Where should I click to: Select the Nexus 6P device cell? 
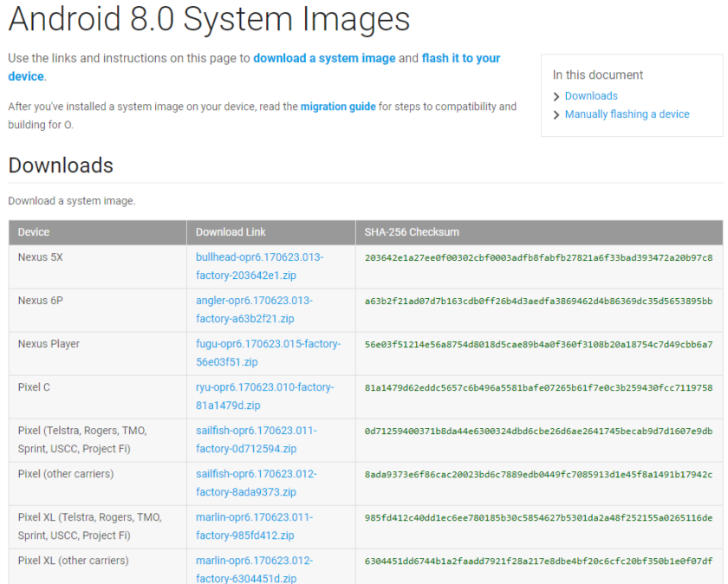(97, 310)
